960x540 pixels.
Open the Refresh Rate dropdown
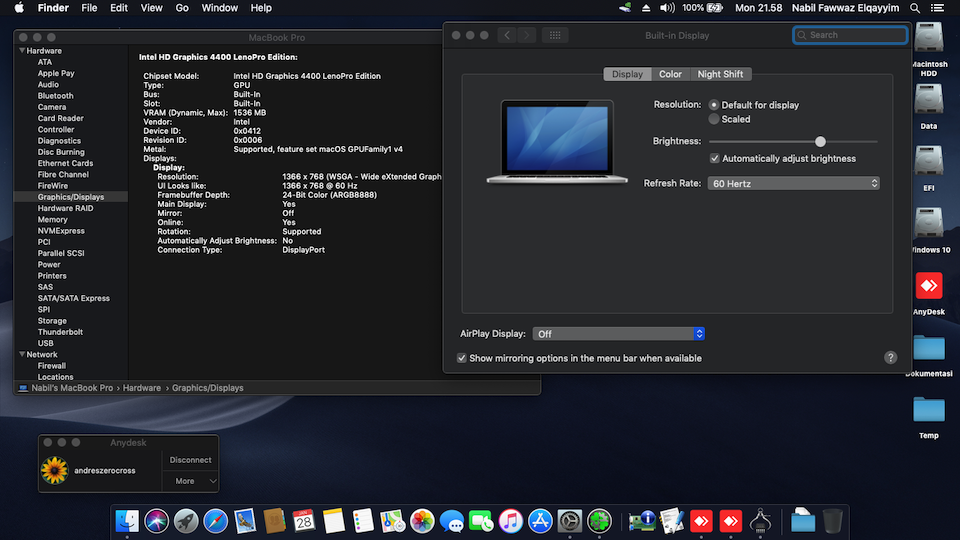point(793,183)
